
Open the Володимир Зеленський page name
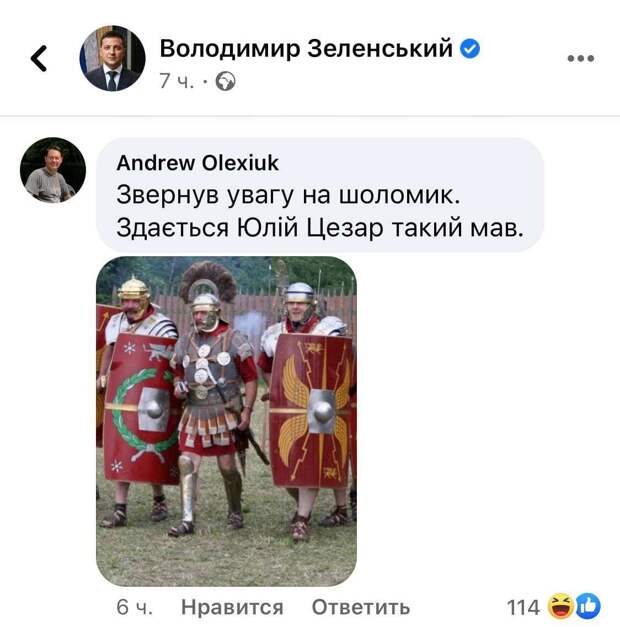[x=306, y=48]
